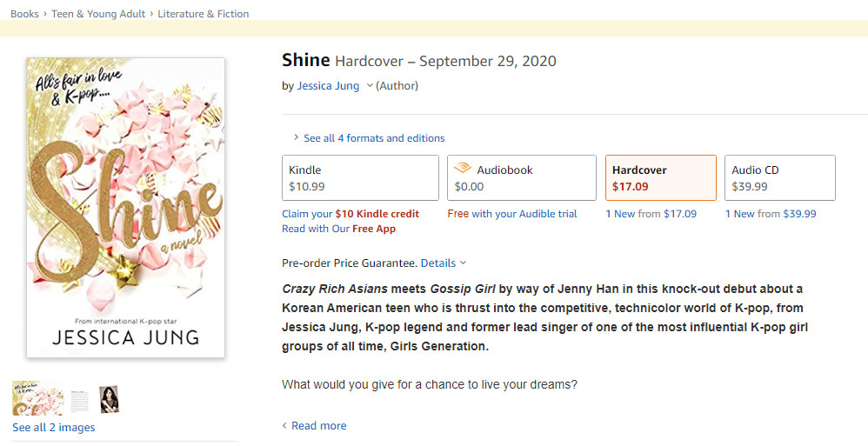The image size is (868, 446).
Task: Open the Free App link
Action: (373, 229)
